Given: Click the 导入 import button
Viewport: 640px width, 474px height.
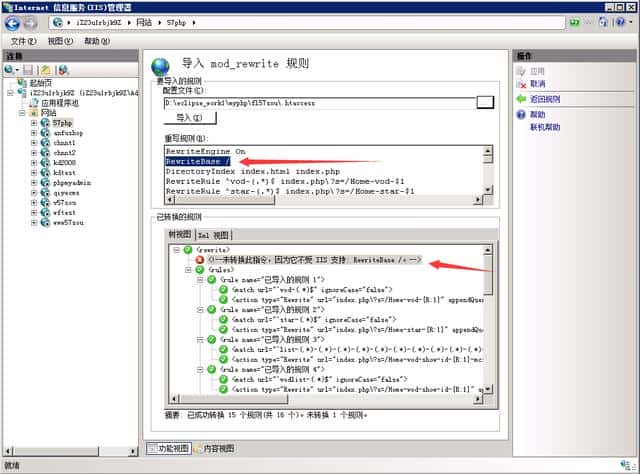Looking at the screenshot, I should point(189,118).
